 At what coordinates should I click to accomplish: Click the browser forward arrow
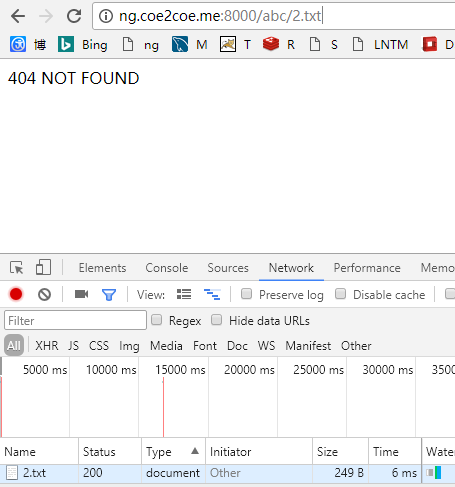coord(46,16)
